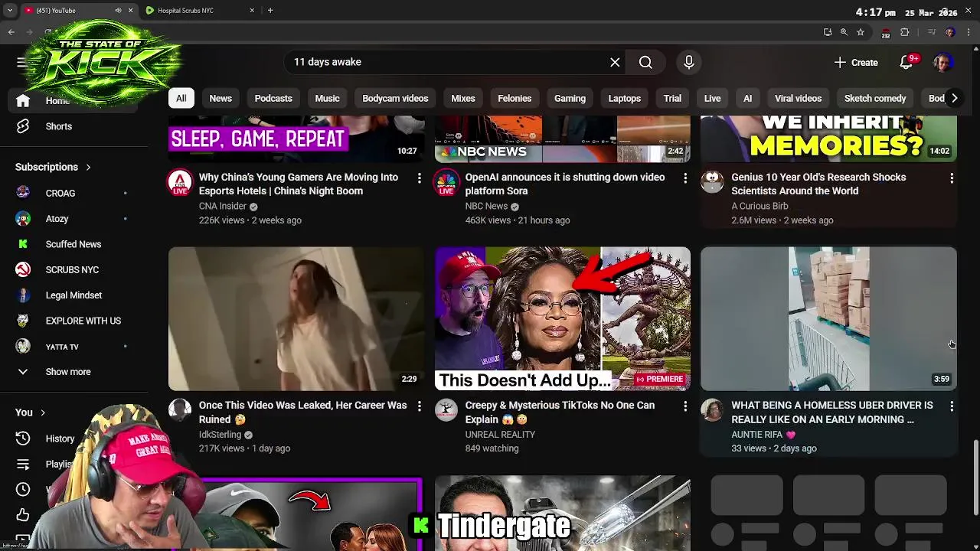Click the Create button
Image resolution: width=980 pixels, height=551 pixels.
point(856,62)
